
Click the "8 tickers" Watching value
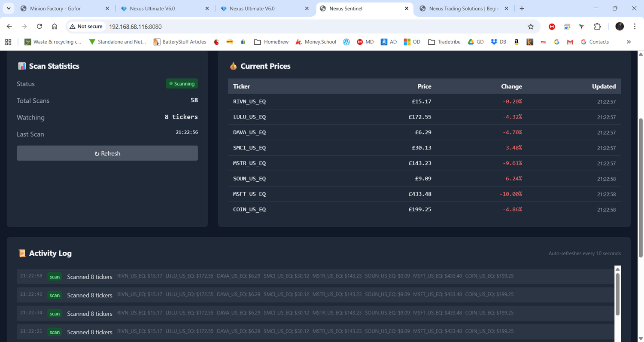click(181, 117)
